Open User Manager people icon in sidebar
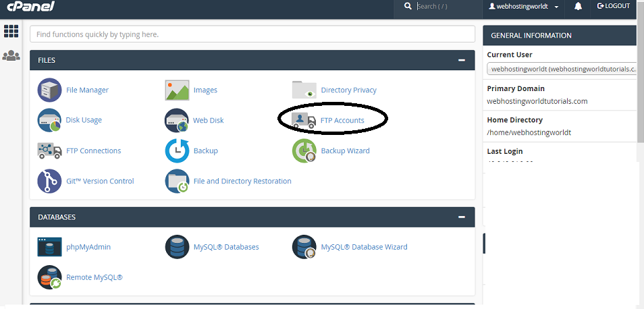The image size is (644, 309). click(11, 55)
